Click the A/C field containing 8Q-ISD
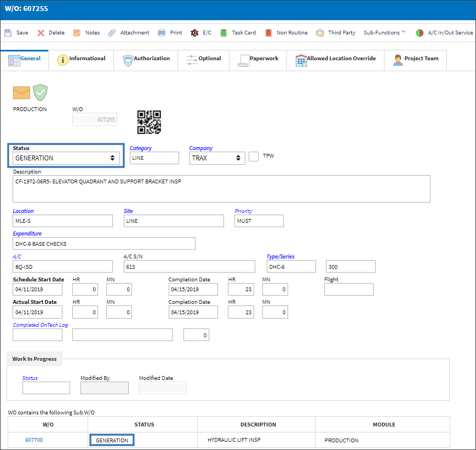The image size is (476, 450). click(62, 267)
